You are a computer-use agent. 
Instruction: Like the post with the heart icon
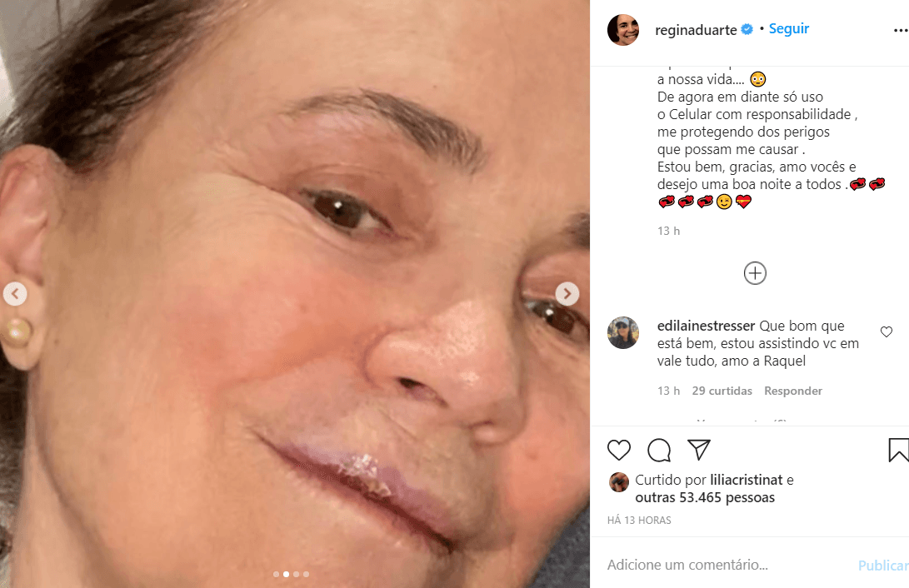point(618,450)
